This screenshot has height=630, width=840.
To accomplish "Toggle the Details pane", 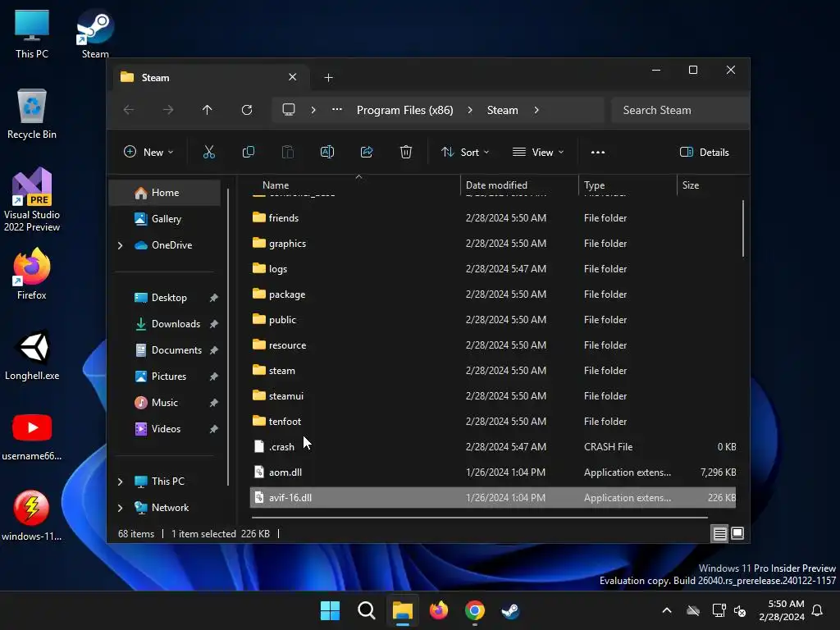I will click(x=704, y=152).
